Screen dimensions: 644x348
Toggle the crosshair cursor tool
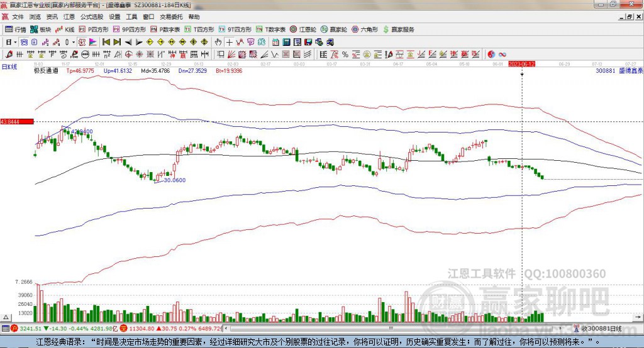(230, 42)
